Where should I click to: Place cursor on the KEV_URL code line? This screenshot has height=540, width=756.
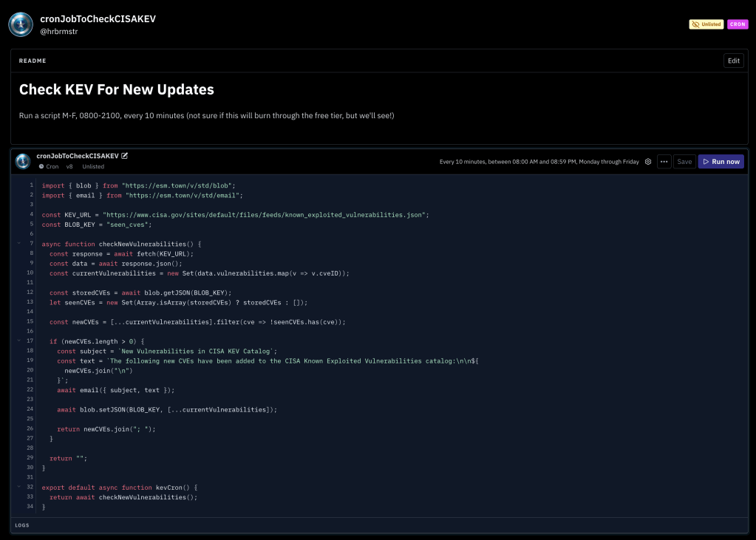click(235, 214)
